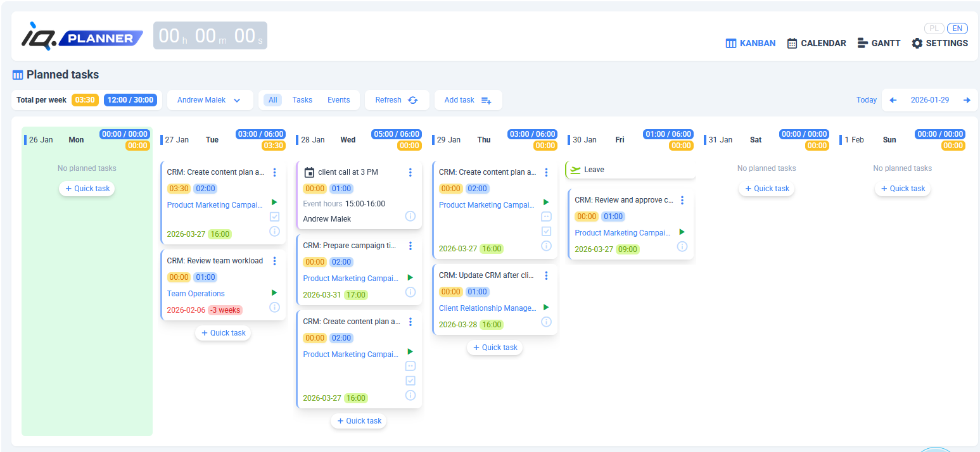Switch language to PL
980x452 pixels.
(934, 28)
